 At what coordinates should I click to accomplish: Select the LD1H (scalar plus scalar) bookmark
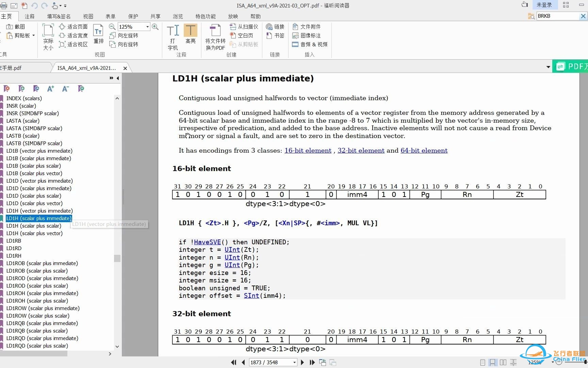pyautogui.click(x=34, y=226)
